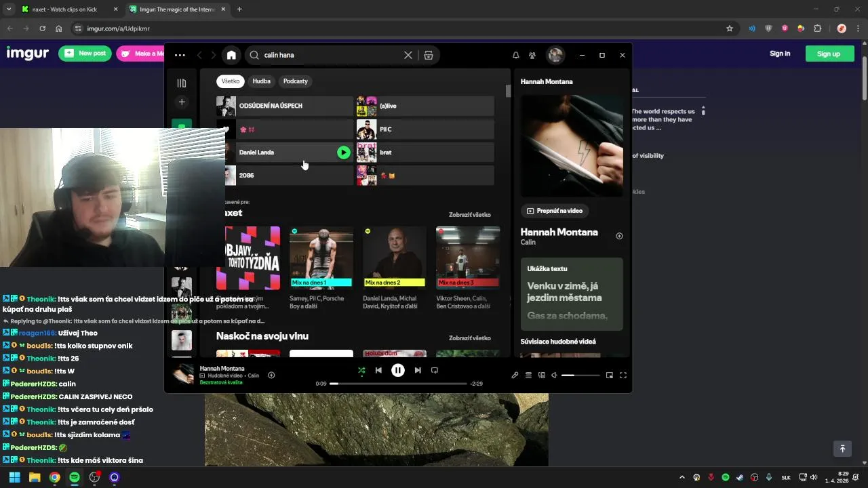Click the Calin artist link in right panel
868x488 pixels.
pyautogui.click(x=528, y=242)
